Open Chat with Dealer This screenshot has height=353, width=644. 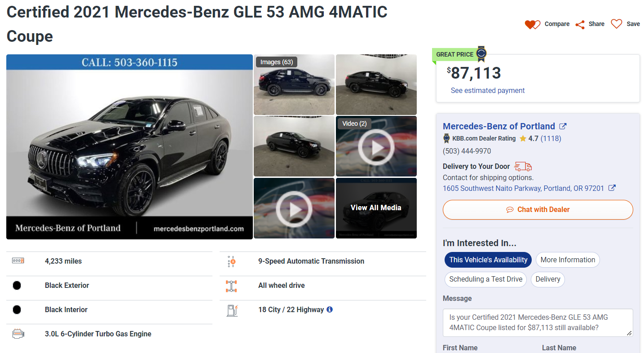pos(538,210)
